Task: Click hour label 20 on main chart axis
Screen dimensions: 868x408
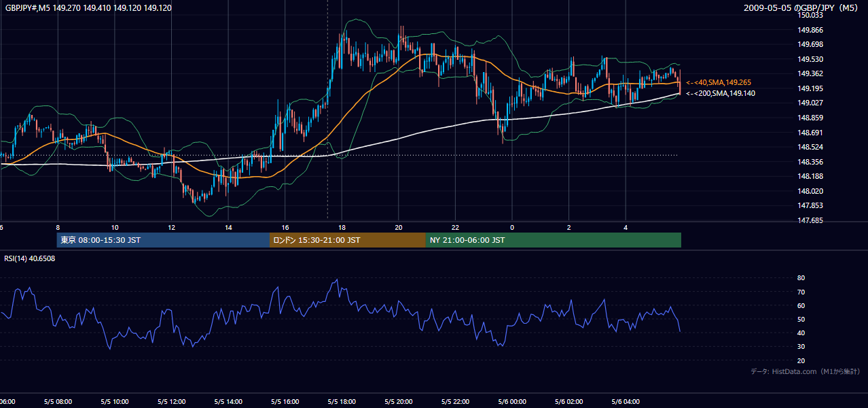Action: 399,228
